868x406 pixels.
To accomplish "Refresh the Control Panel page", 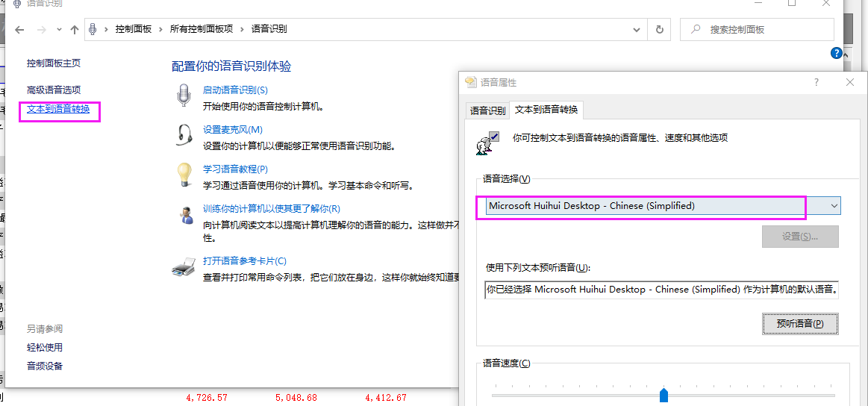I will (x=659, y=29).
